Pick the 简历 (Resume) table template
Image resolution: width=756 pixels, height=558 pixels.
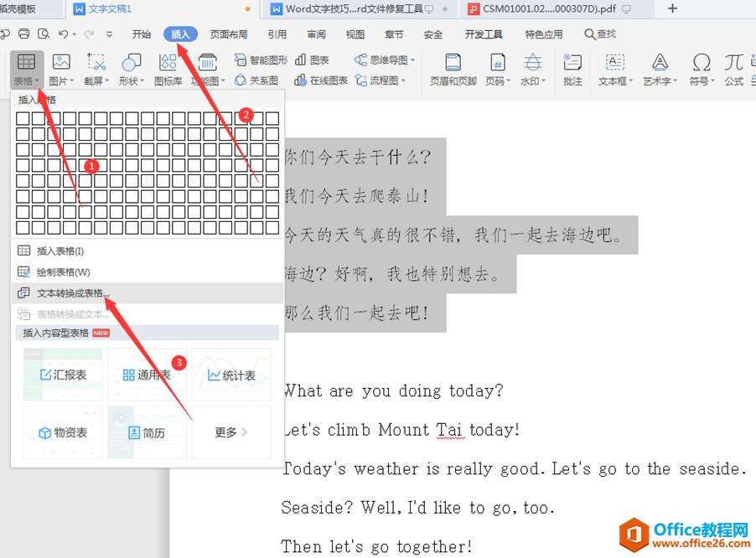tap(147, 432)
